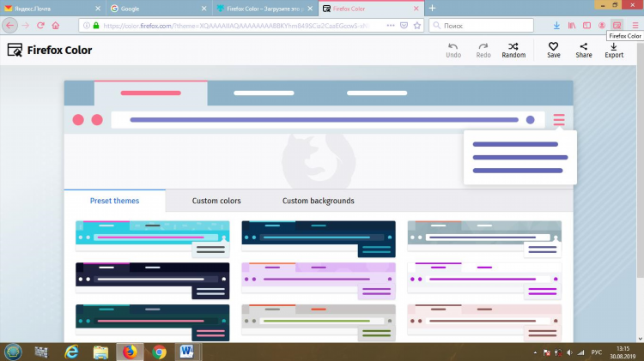
Task: Open the Firefox account icon
Action: pos(602,26)
